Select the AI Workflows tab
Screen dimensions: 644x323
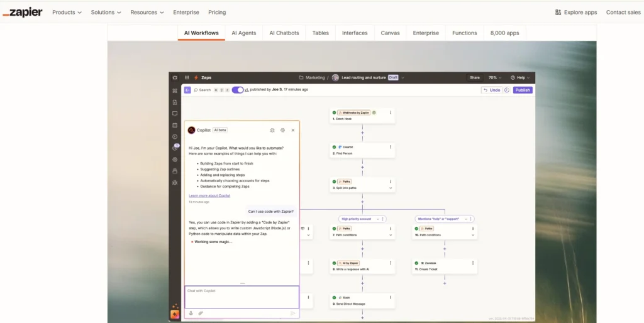pyautogui.click(x=201, y=33)
